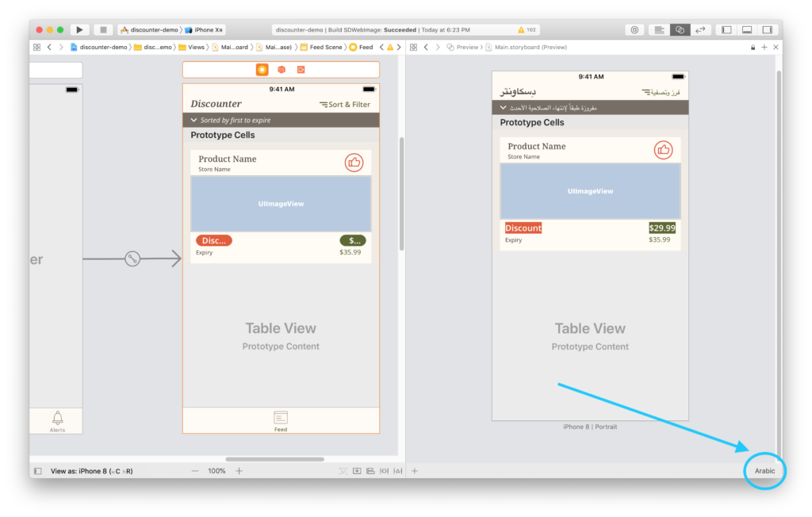Select the First Responder icon in scene dock
This screenshot has height=517, width=812.
click(282, 70)
